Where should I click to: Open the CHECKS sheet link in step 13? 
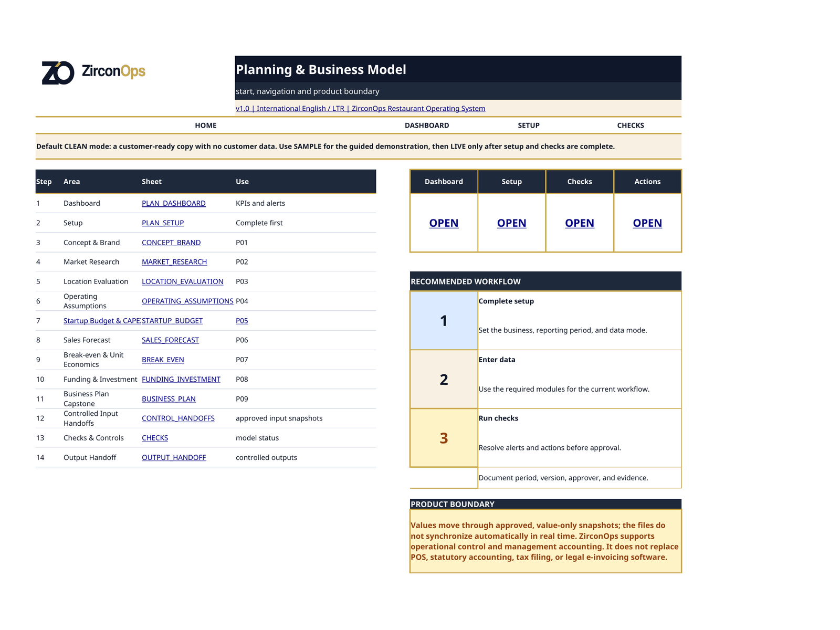click(x=155, y=438)
